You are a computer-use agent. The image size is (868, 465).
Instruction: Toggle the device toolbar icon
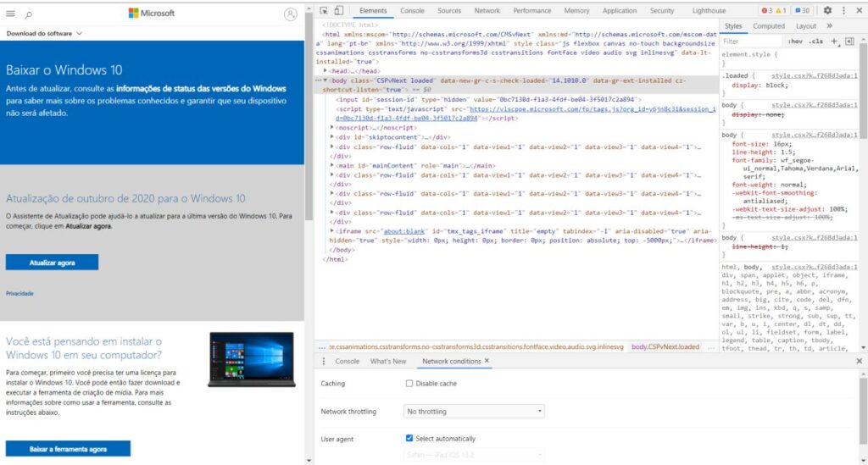[x=339, y=10]
